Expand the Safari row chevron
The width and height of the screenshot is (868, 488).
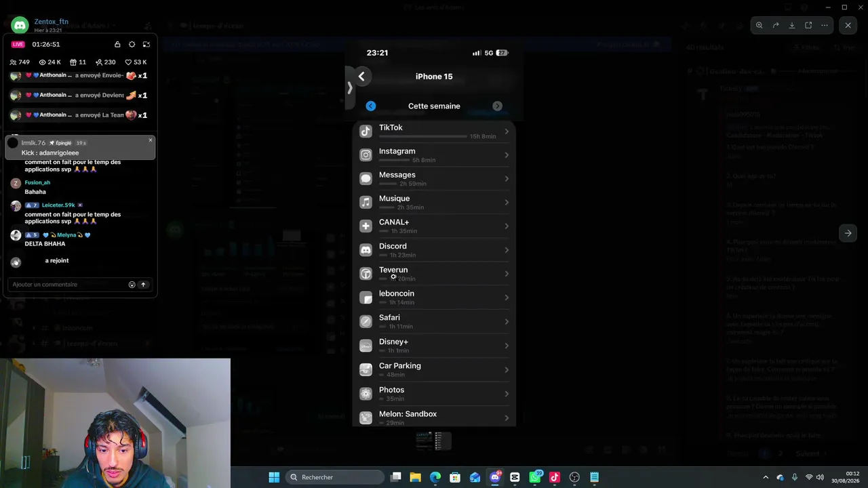tap(507, 321)
